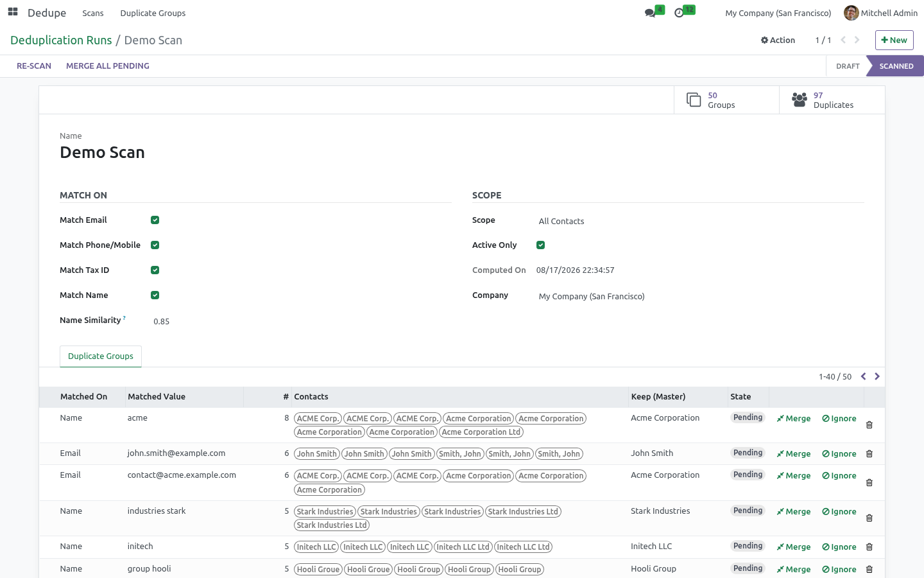Image resolution: width=924 pixels, height=578 pixels.
Task: Create a new record with New button
Action: click(894, 40)
